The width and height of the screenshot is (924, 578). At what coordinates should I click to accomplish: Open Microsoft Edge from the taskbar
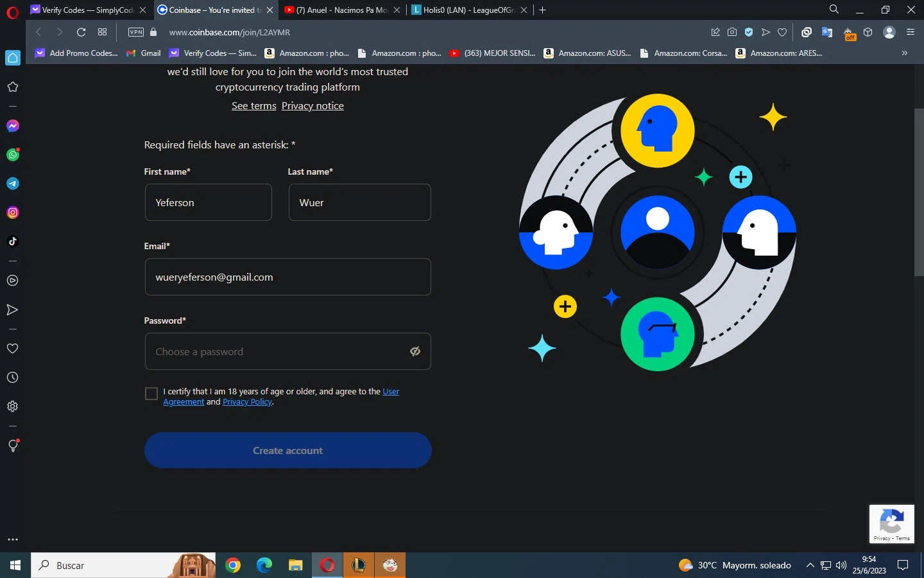coord(264,565)
